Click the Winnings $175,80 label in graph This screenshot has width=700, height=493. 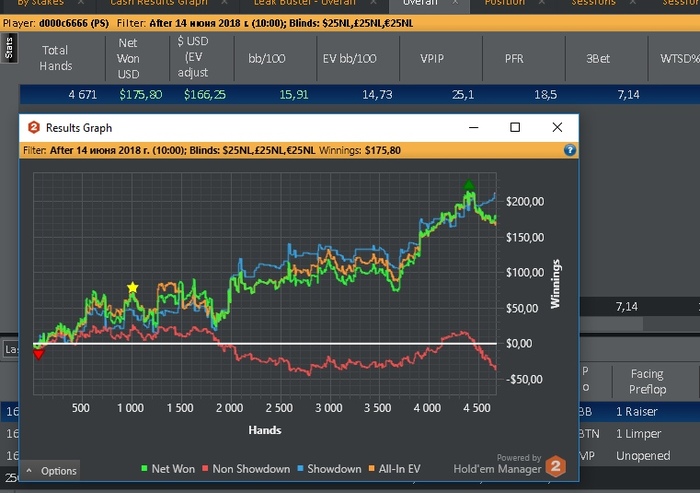[x=359, y=150]
